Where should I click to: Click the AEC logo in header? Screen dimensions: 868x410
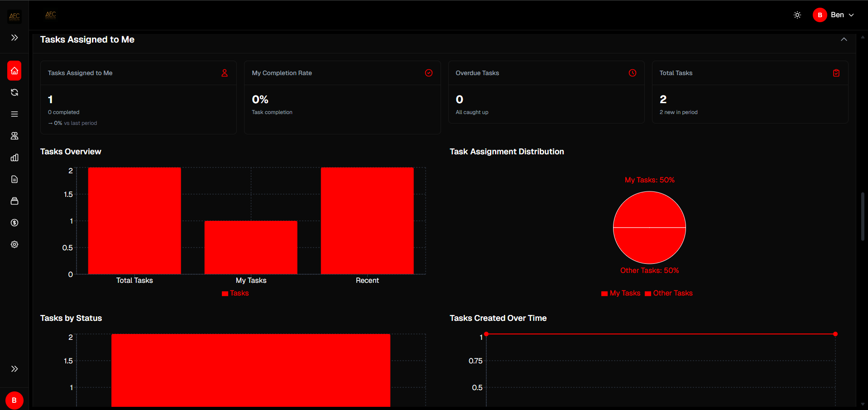point(51,15)
